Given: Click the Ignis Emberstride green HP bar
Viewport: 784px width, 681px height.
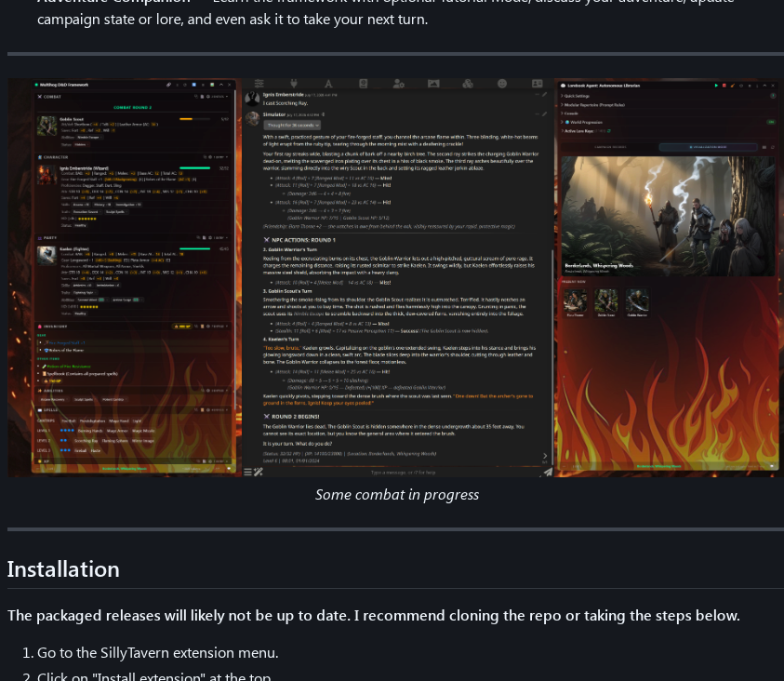Looking at the screenshot, I should pos(194,168).
